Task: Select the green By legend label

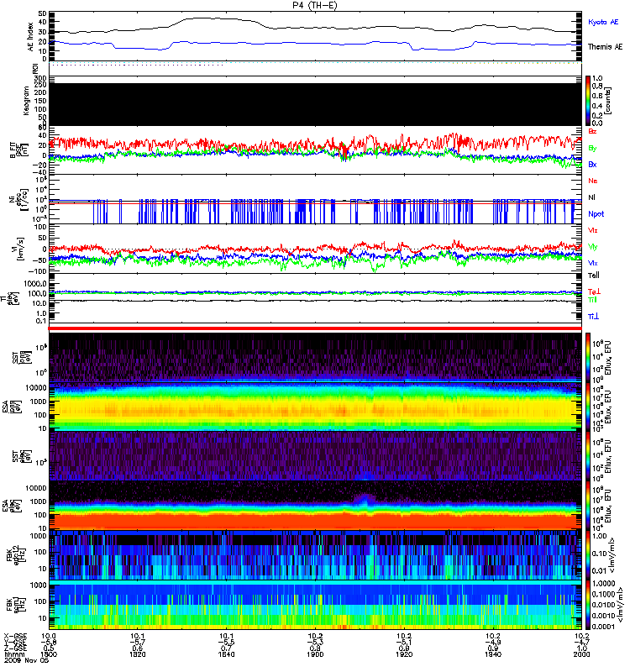Action: (592, 149)
